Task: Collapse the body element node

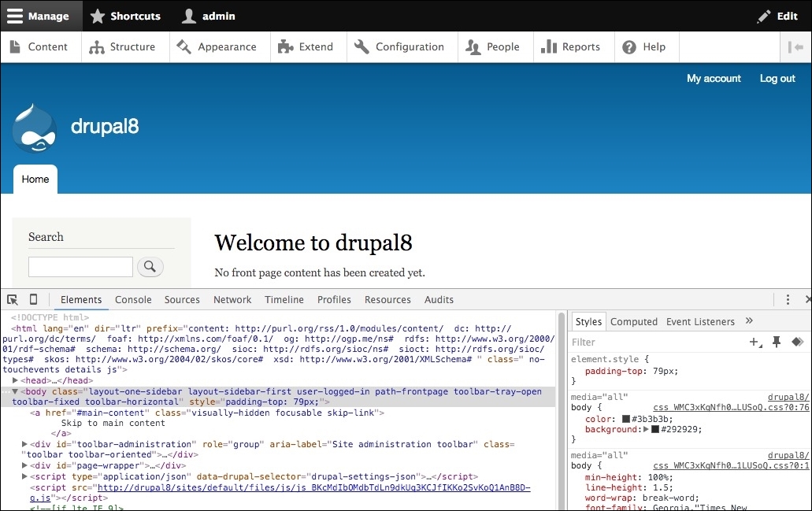Action: point(16,392)
